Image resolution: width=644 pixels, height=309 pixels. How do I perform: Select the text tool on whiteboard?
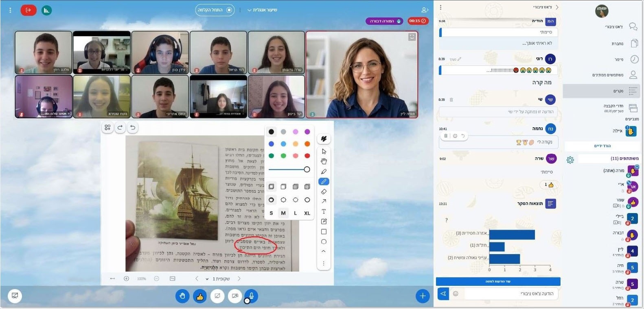pos(324,211)
